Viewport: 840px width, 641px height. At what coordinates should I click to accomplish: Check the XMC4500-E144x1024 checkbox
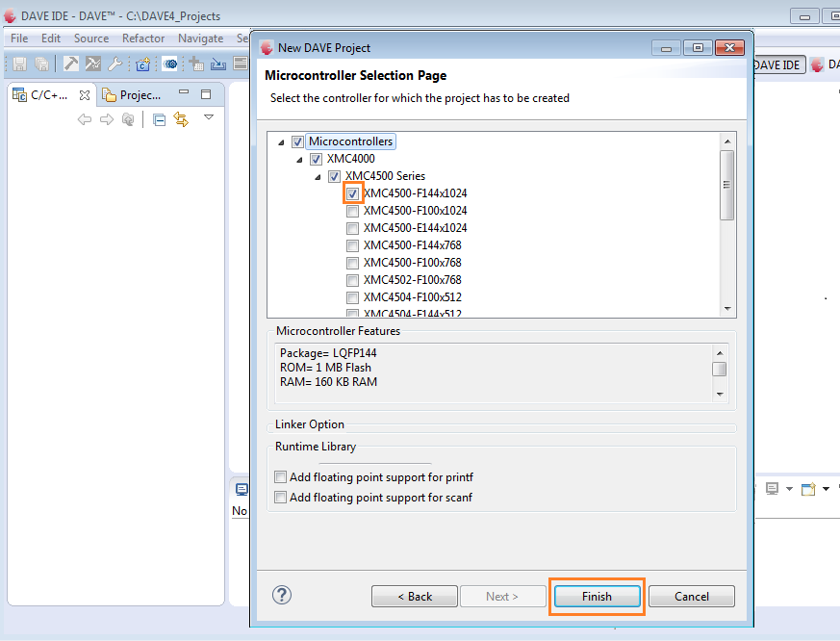click(x=352, y=228)
